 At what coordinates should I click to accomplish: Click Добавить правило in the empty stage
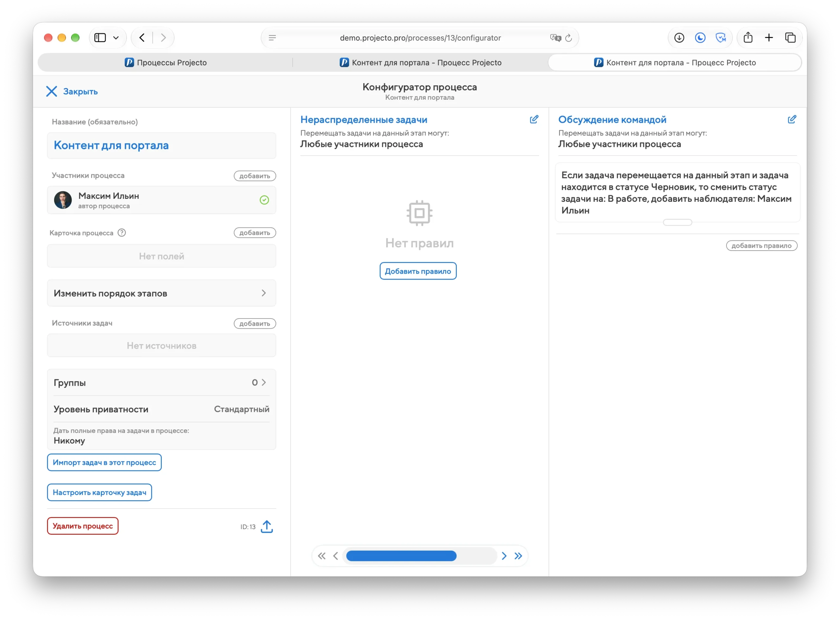click(x=418, y=271)
